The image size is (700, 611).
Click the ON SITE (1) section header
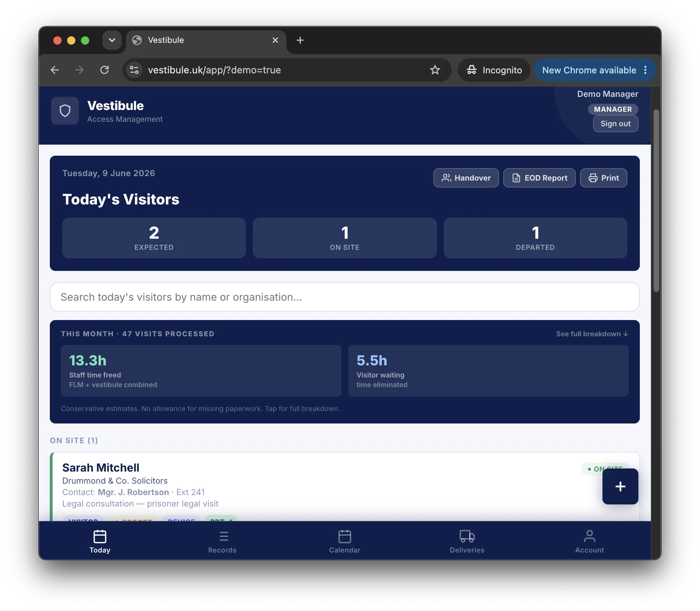click(x=74, y=440)
